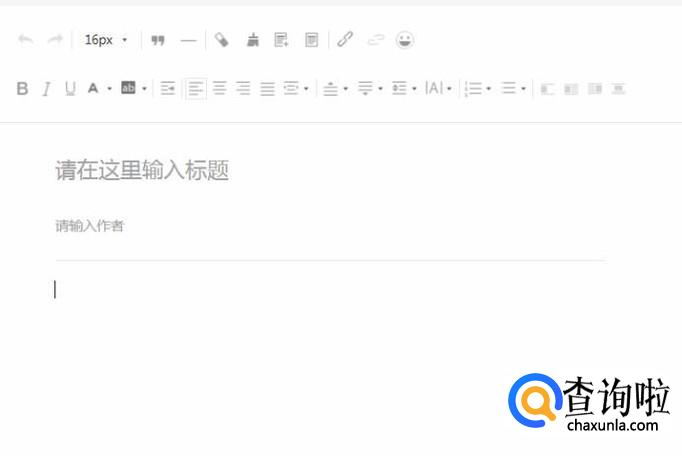682x456 pixels.
Task: Insert a horizontal divider line
Action: [x=188, y=41]
